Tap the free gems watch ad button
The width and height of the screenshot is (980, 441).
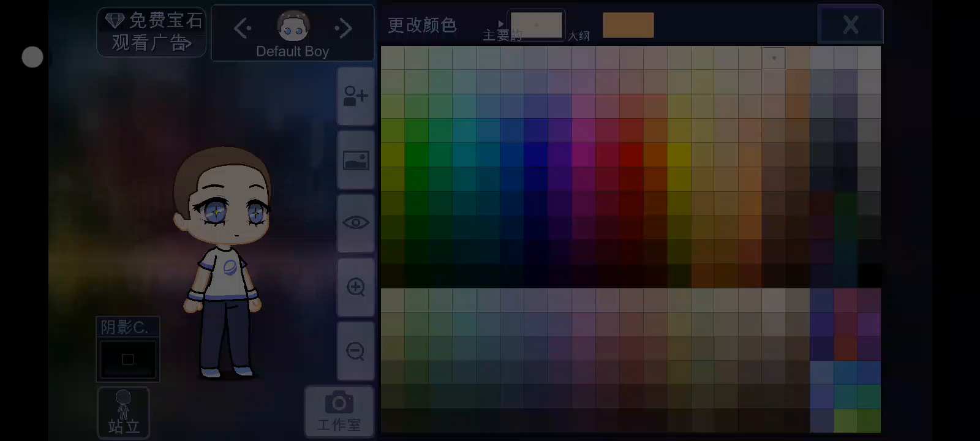tap(151, 32)
